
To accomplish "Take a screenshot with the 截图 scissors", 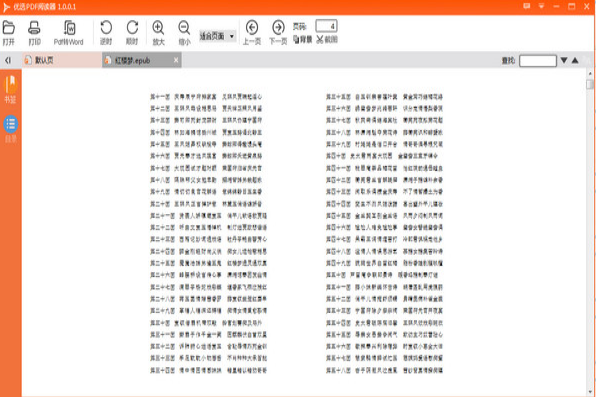I will pos(327,39).
